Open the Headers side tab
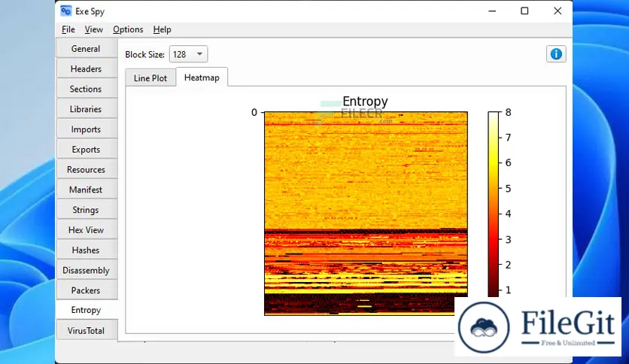 pos(86,69)
